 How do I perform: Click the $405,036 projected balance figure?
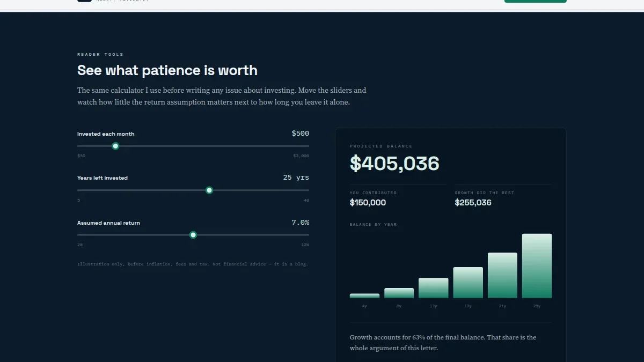[394, 163]
